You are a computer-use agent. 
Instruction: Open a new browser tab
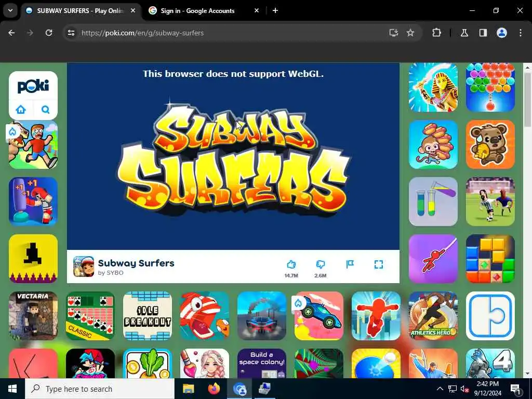click(x=275, y=10)
